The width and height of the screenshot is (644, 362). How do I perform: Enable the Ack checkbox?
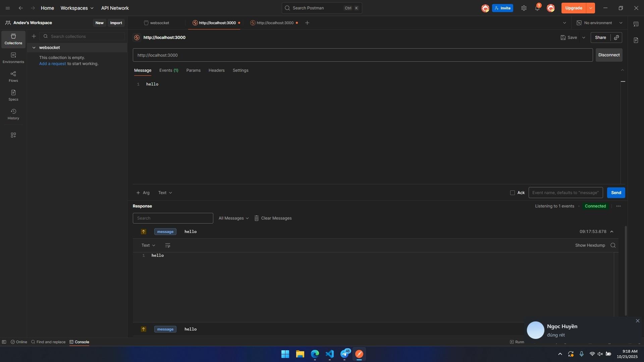(x=513, y=193)
